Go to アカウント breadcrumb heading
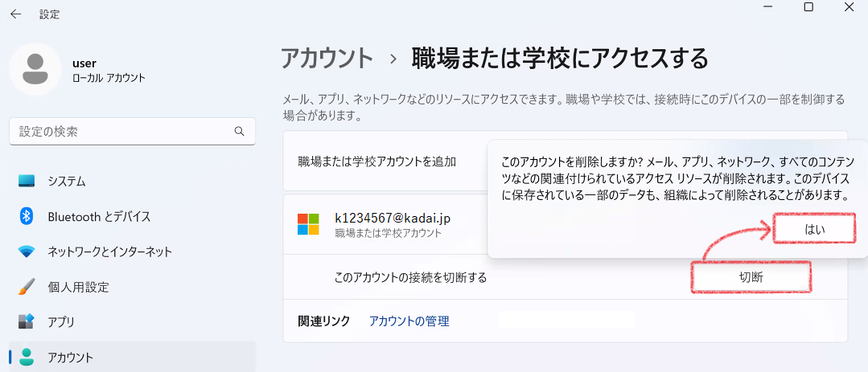The height and width of the screenshot is (372, 868). coord(327,58)
